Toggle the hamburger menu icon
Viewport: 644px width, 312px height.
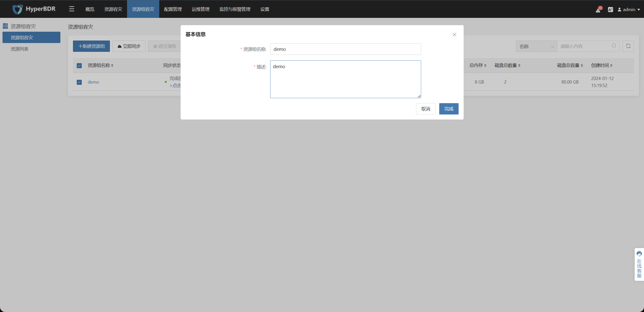(72, 9)
